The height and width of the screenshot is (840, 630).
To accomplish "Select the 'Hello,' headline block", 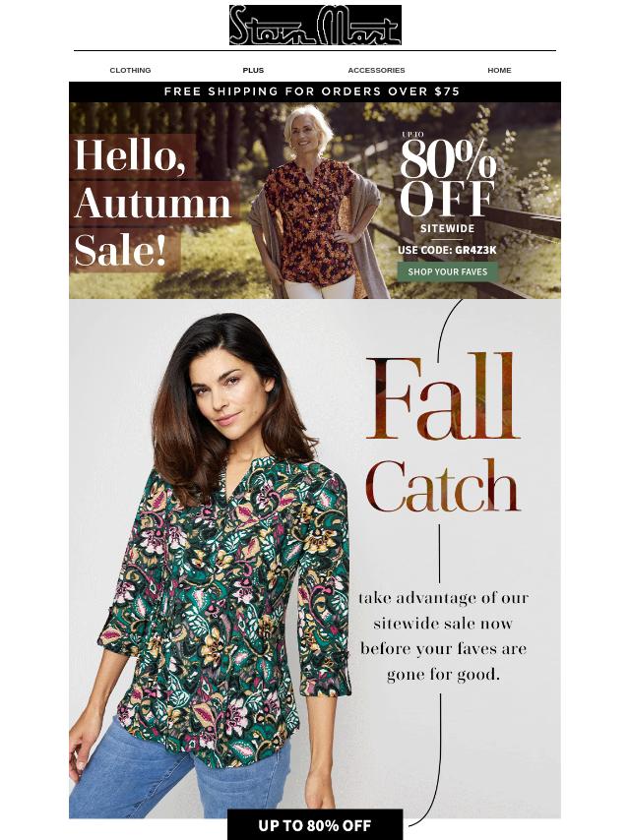I will pyautogui.click(x=132, y=155).
